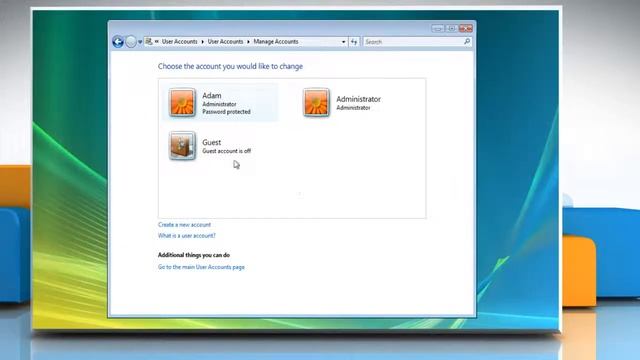Click the Control Panel icon in address bar
640x360 pixels.
(x=149, y=42)
